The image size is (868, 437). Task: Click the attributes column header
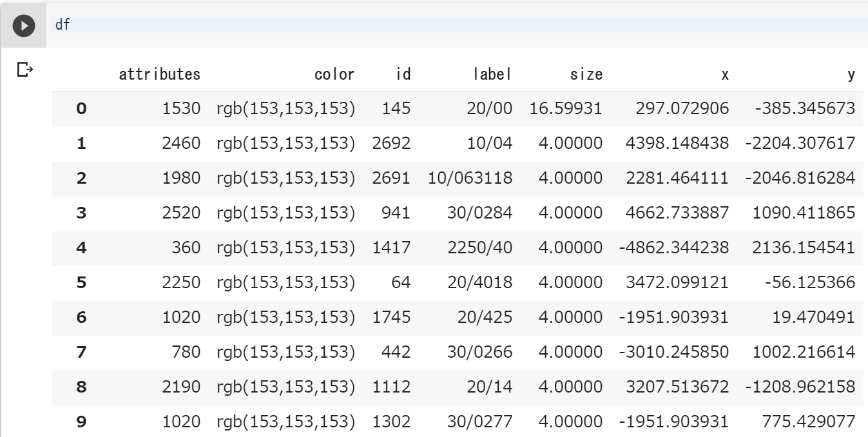159,75
